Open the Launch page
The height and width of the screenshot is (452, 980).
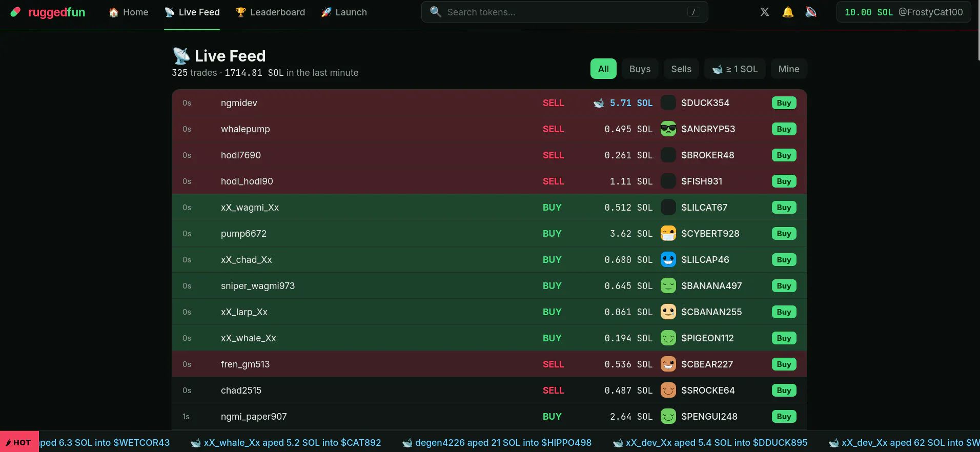(344, 12)
